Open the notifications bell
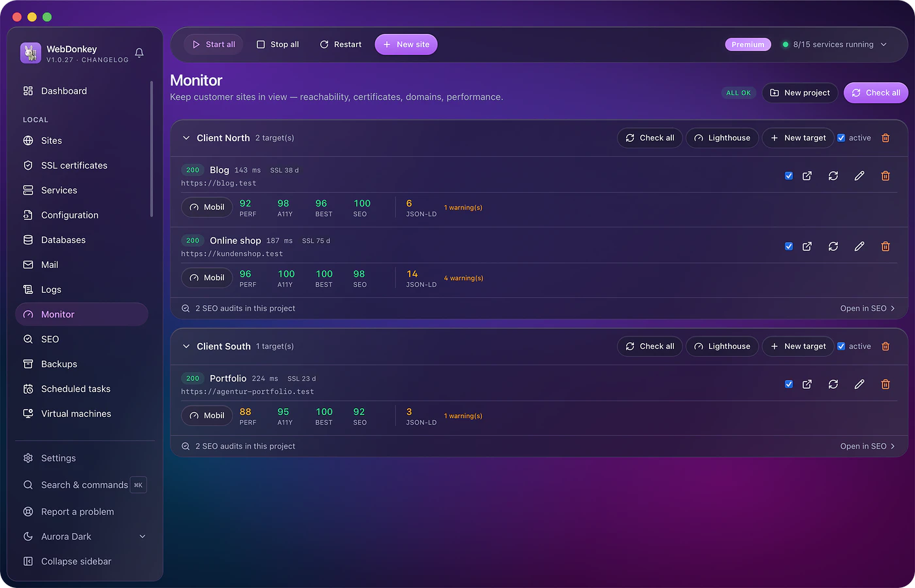This screenshot has height=588, width=915. [x=139, y=53]
